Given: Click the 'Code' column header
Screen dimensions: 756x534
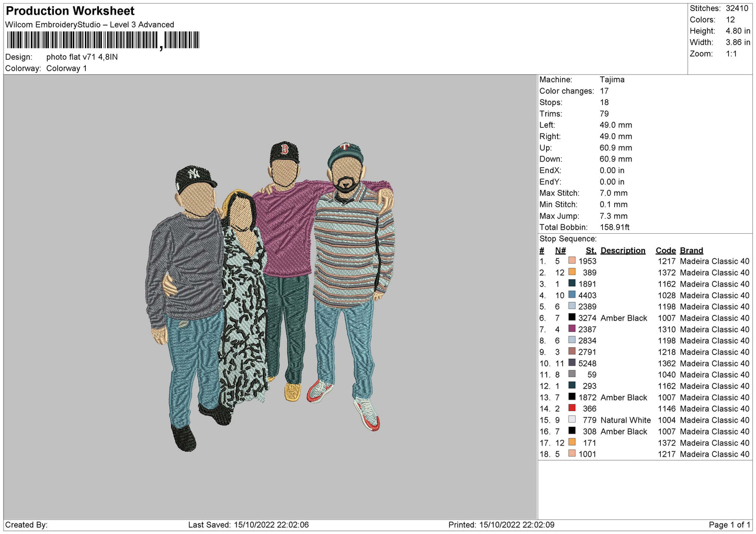Looking at the screenshot, I should [666, 251].
